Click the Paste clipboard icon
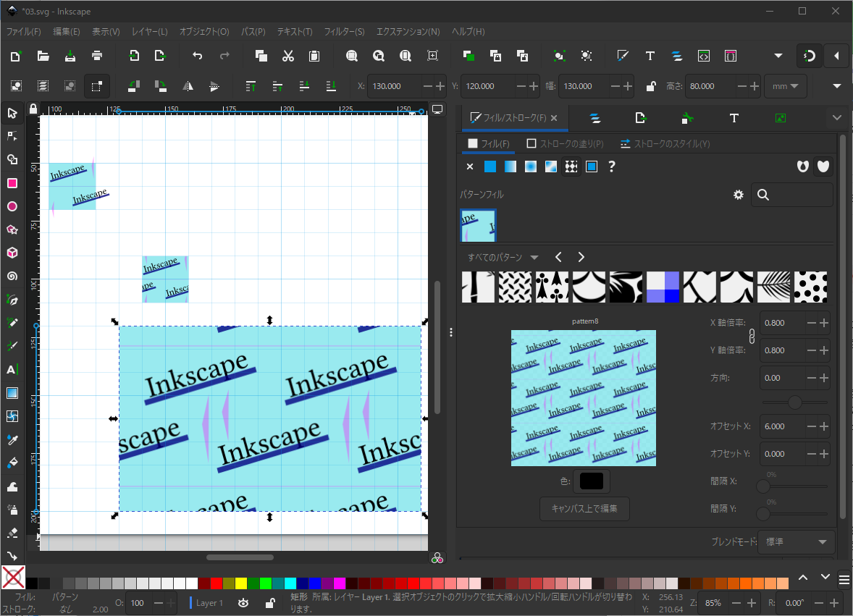Viewport: 853px width, 616px height. pos(314,56)
